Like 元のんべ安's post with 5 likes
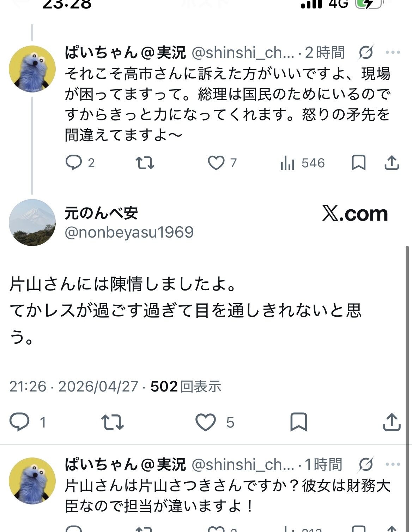 coord(206,422)
